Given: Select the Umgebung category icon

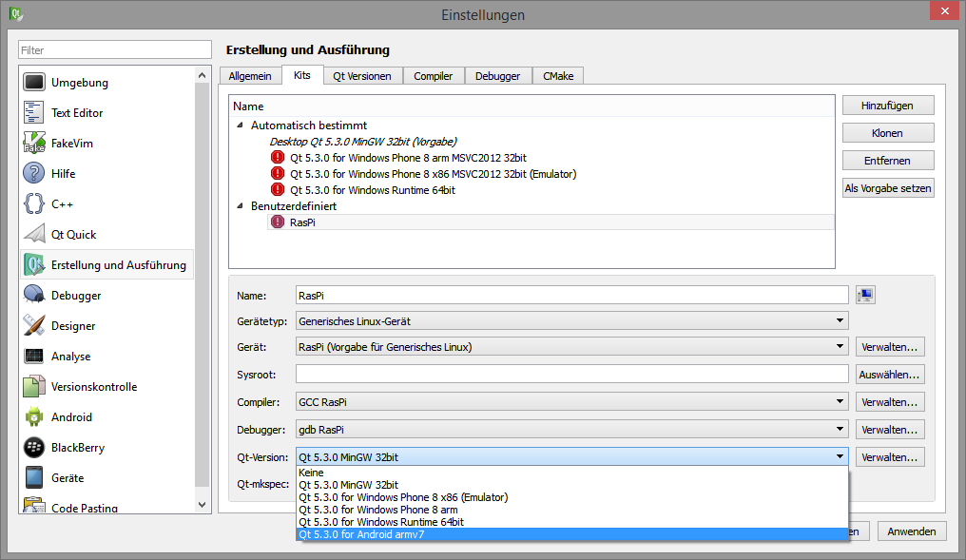Looking at the screenshot, I should [34, 82].
